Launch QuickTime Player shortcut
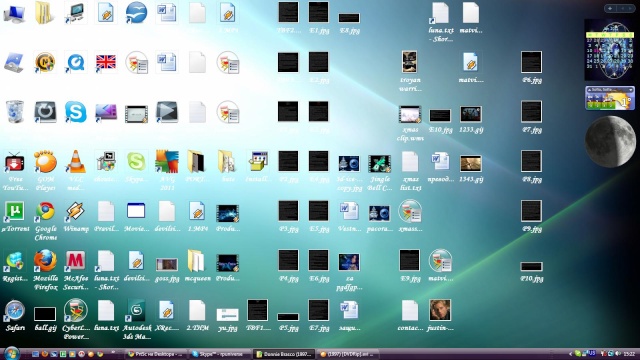 click(76, 62)
